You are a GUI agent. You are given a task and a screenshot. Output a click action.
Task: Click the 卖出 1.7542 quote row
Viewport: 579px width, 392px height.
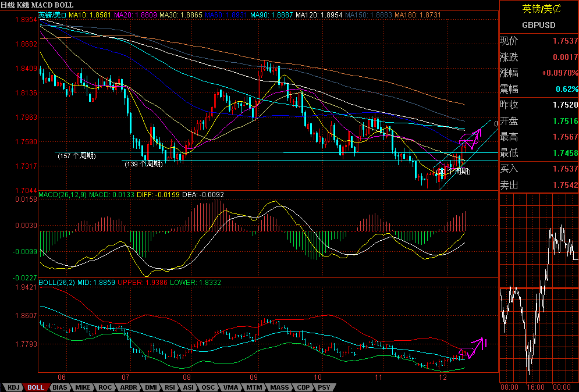(x=539, y=185)
